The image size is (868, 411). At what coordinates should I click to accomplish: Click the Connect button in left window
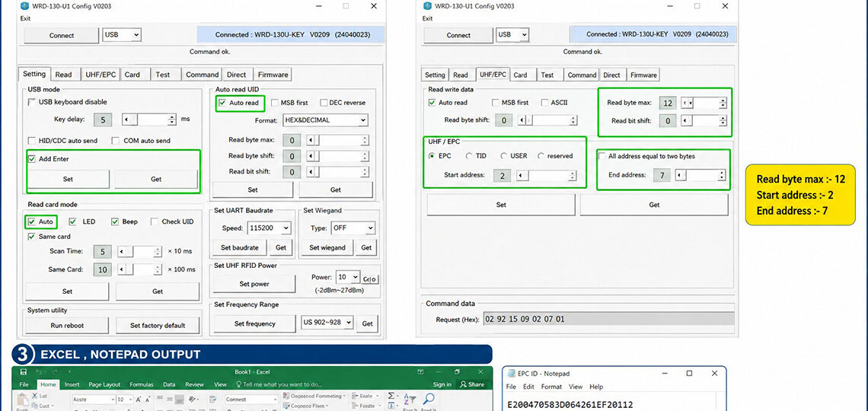coord(62,36)
